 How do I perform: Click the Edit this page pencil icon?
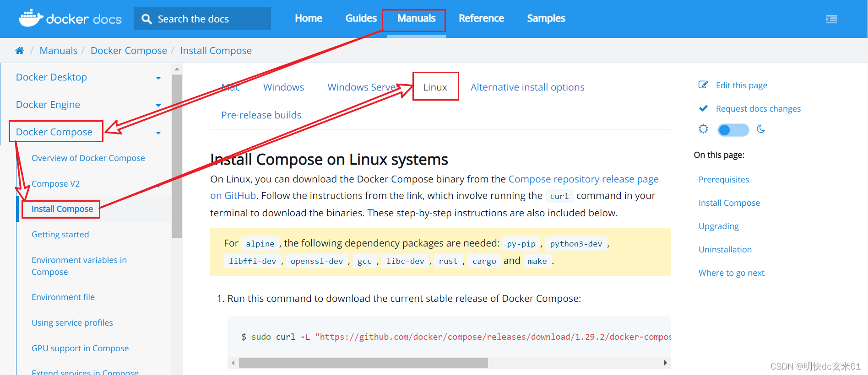point(703,85)
